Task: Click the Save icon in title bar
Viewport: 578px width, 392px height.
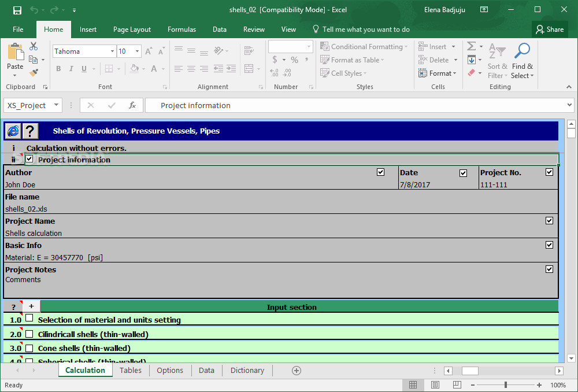Action: [x=17, y=10]
